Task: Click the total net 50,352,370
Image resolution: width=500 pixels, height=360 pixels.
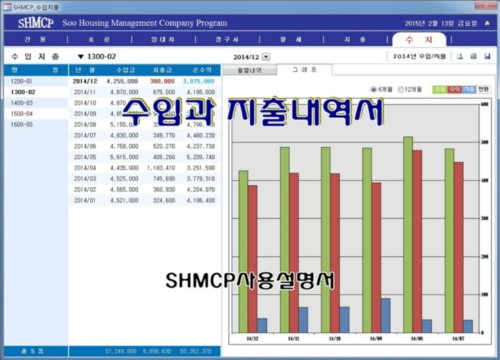Action: coord(196,351)
